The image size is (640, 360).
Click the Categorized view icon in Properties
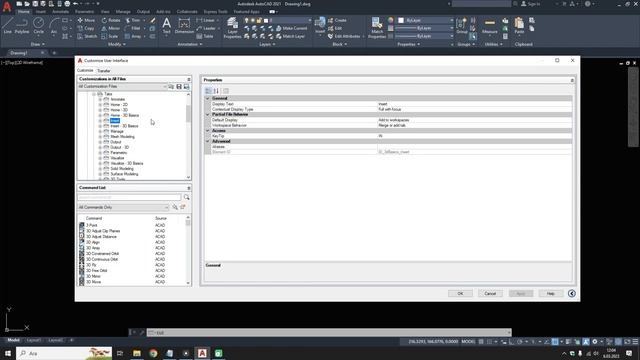click(x=208, y=91)
